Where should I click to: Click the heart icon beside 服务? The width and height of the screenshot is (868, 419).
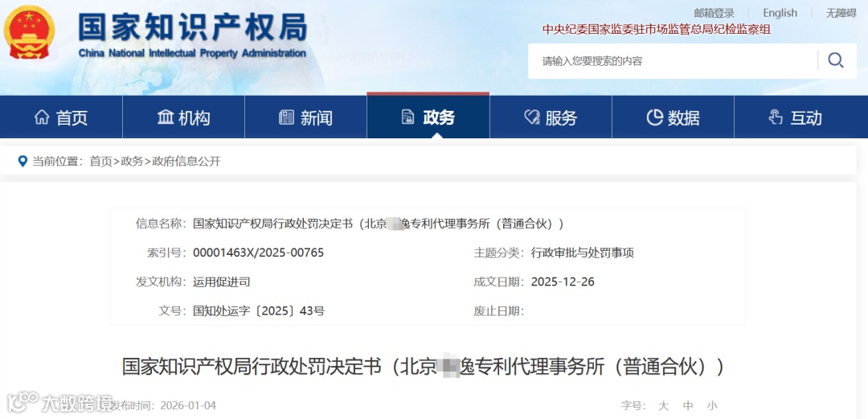pyautogui.click(x=532, y=117)
